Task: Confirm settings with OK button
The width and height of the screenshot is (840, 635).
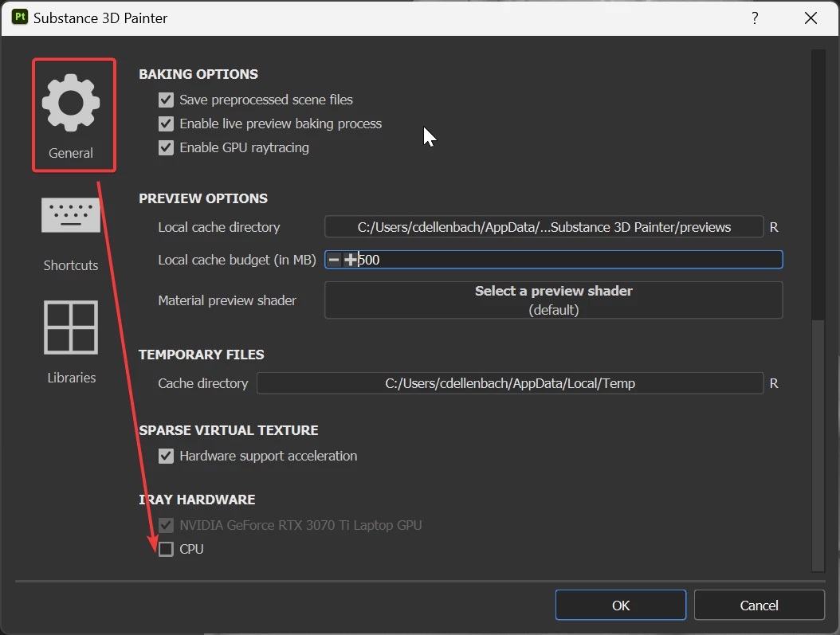Action: pos(620,605)
